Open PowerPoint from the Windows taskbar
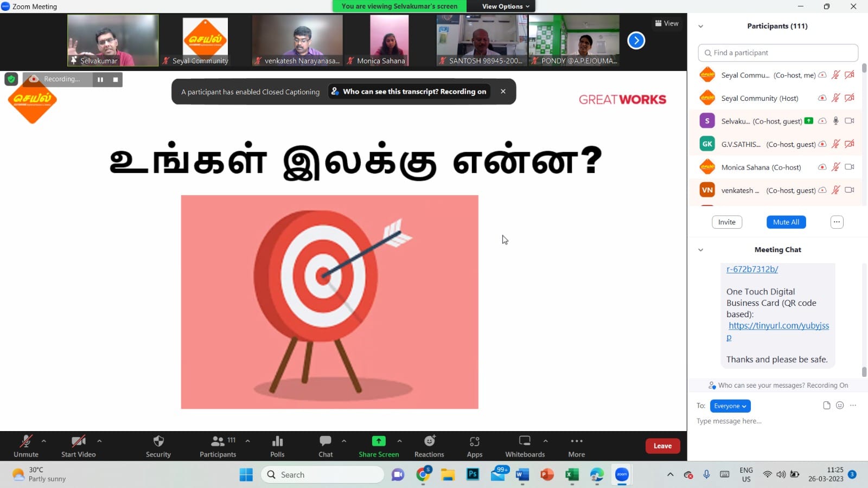The image size is (868, 488). [547, 475]
